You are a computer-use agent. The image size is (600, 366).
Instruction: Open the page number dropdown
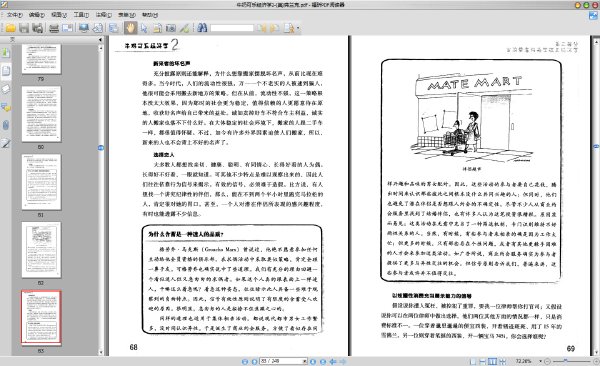coord(305,361)
